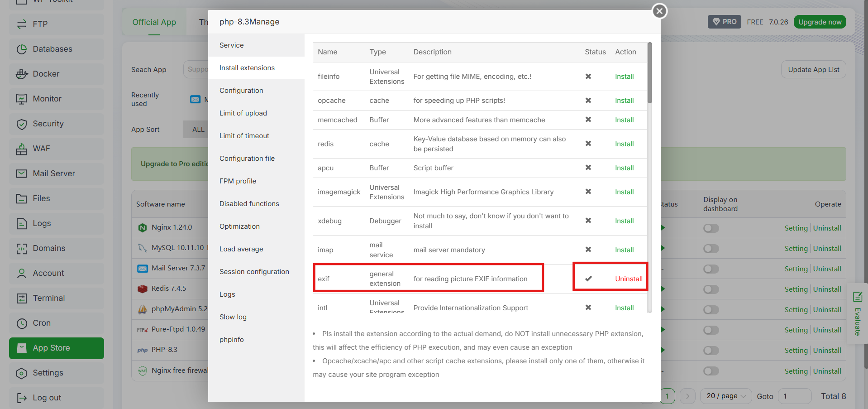Open the Limit of upload tab
The image size is (868, 409).
pos(256,113)
